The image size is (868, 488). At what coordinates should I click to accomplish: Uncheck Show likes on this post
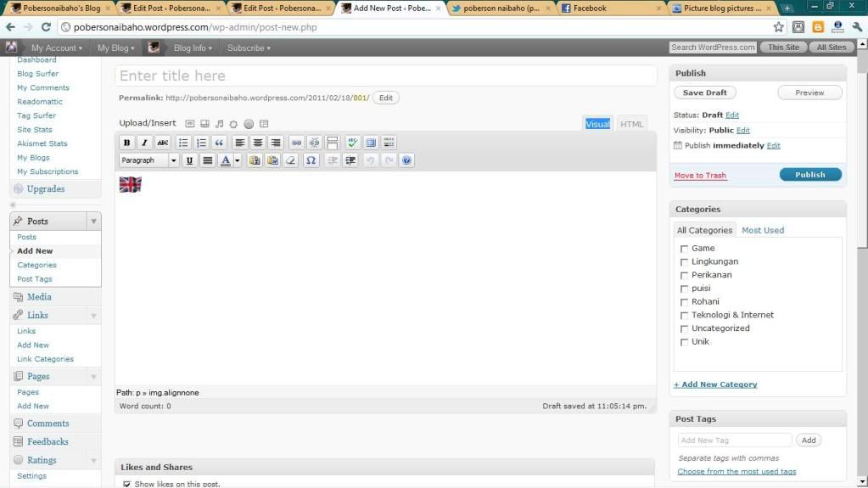[x=127, y=484]
